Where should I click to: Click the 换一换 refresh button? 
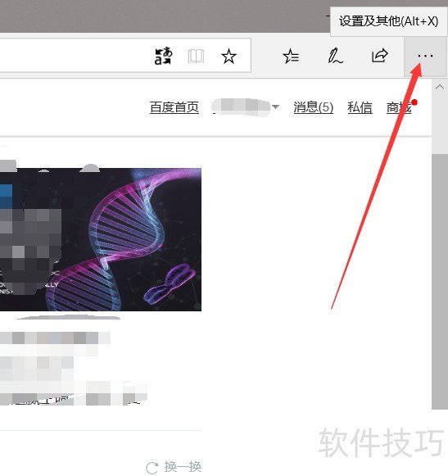tap(174, 467)
